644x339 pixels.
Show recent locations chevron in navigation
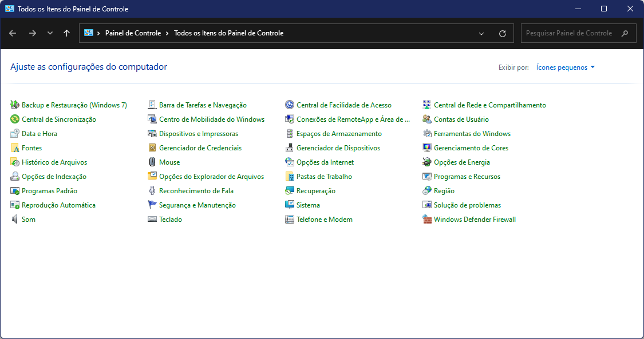(50, 33)
